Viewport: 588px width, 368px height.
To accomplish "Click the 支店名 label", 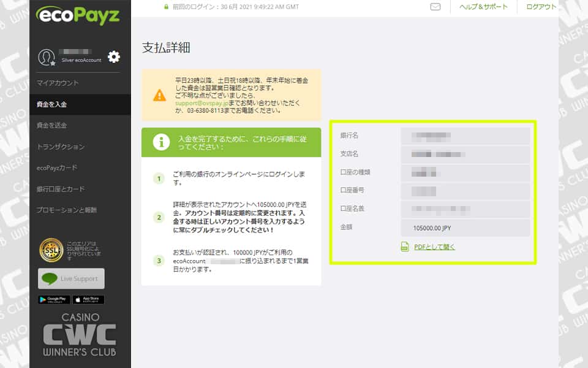I will (349, 154).
